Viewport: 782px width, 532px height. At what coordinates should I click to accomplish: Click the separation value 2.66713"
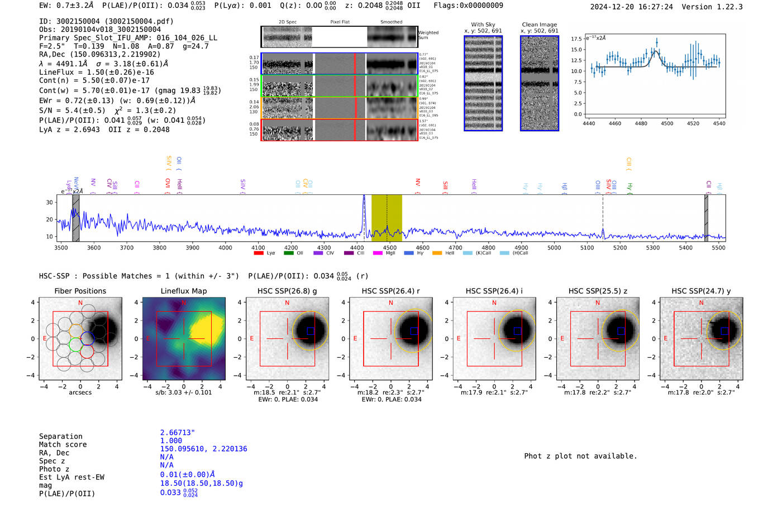178,433
